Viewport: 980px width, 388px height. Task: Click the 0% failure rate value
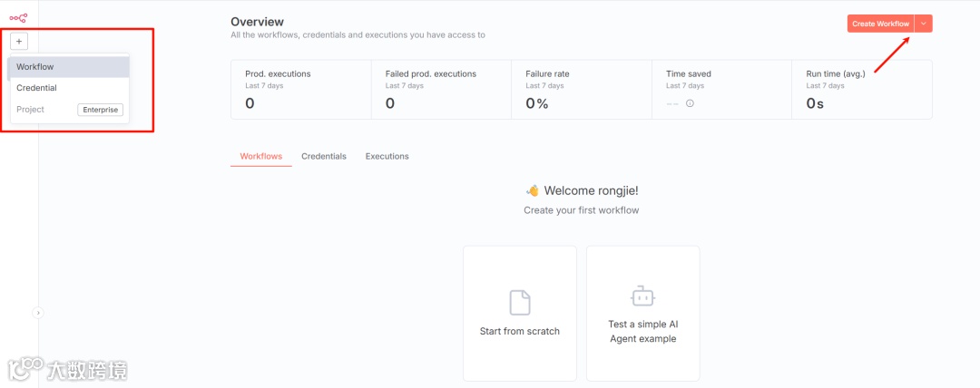[537, 103]
